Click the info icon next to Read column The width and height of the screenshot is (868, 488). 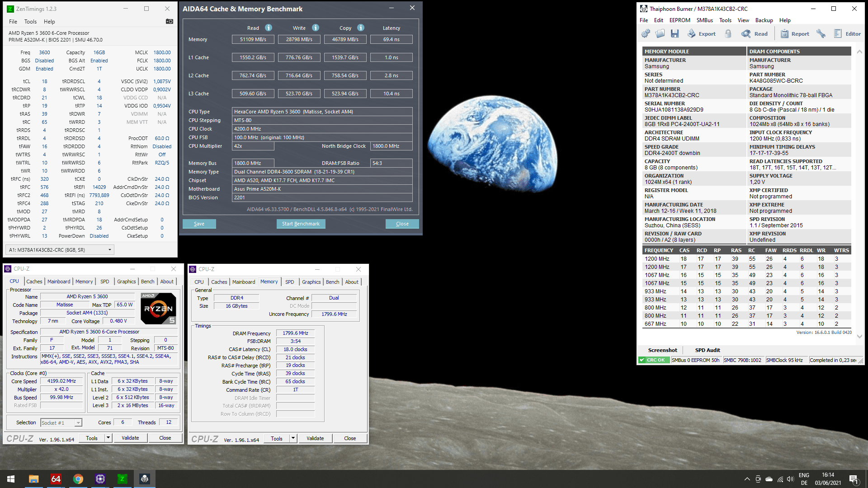pyautogui.click(x=269, y=28)
